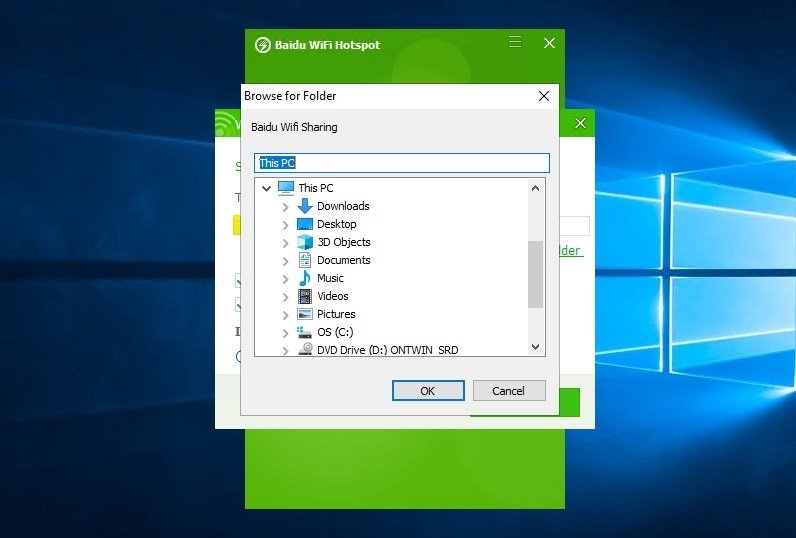
Task: Click the 3D Objects cube icon
Action: click(x=305, y=242)
